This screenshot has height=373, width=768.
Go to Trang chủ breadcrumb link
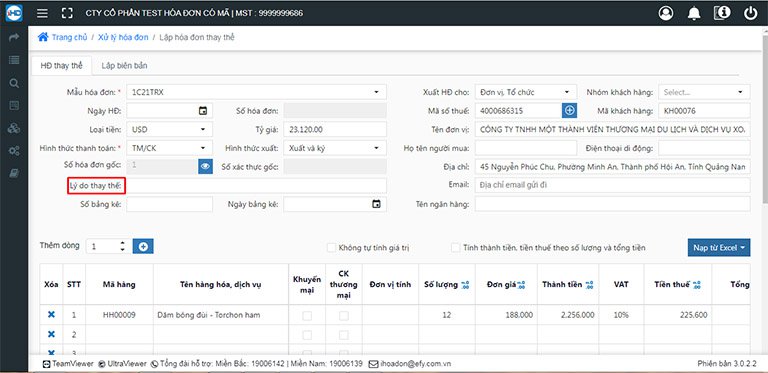70,37
